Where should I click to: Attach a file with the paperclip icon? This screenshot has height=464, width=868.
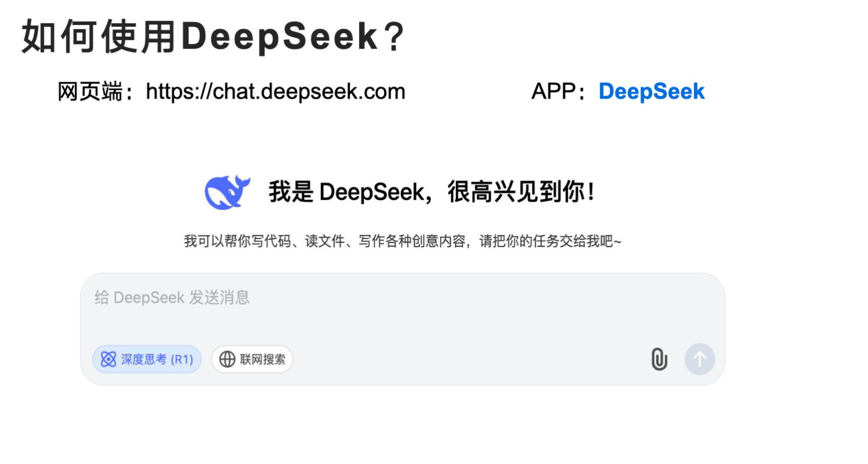click(x=659, y=360)
